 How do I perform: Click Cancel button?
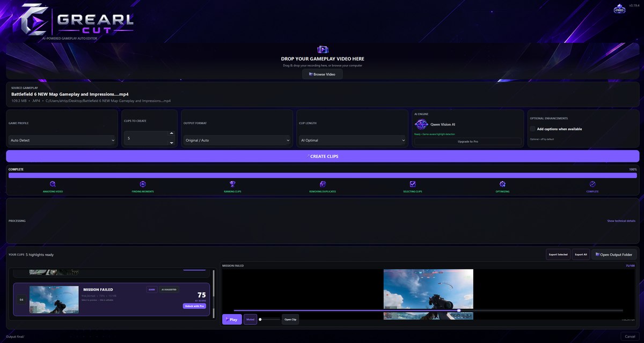click(x=630, y=336)
